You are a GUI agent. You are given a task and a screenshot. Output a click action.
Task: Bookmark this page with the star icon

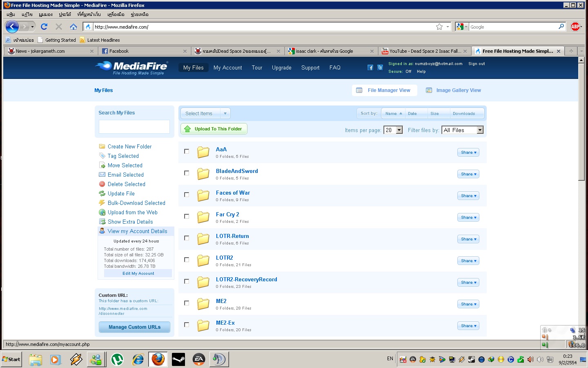click(x=439, y=27)
